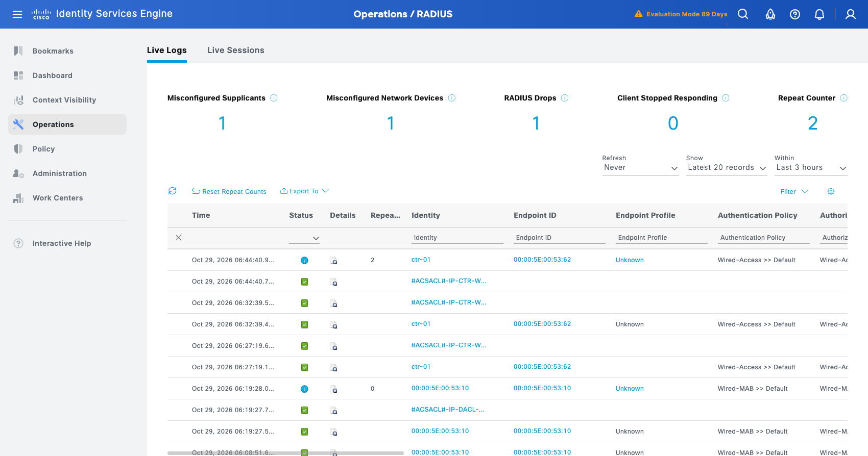The image size is (868, 456).
Task: Open Work Centers in the sidebar
Action: pyautogui.click(x=67, y=198)
